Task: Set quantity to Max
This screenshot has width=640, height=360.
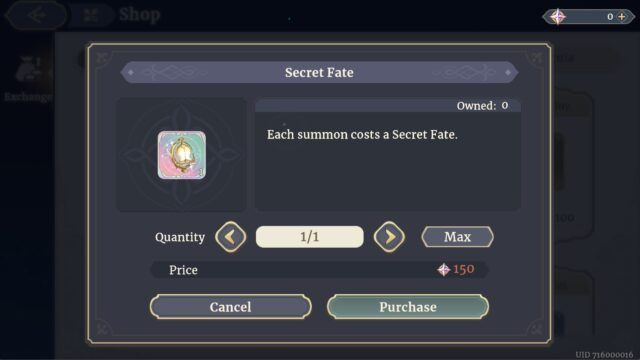Action: pos(458,237)
